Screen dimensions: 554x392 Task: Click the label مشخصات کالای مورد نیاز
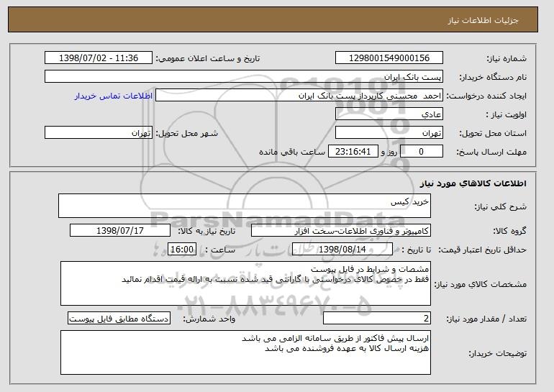pos(480,284)
